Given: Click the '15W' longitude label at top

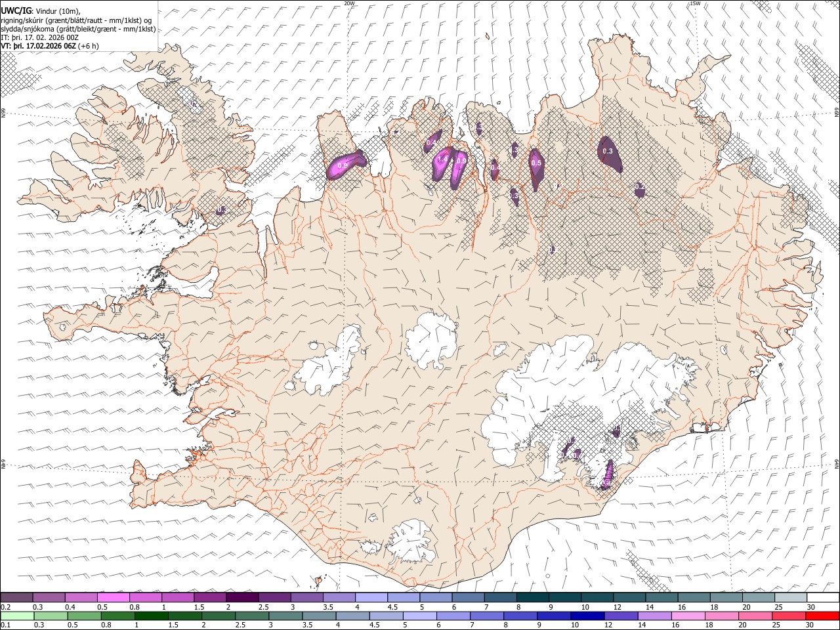Looking at the screenshot, I should 695,3.
